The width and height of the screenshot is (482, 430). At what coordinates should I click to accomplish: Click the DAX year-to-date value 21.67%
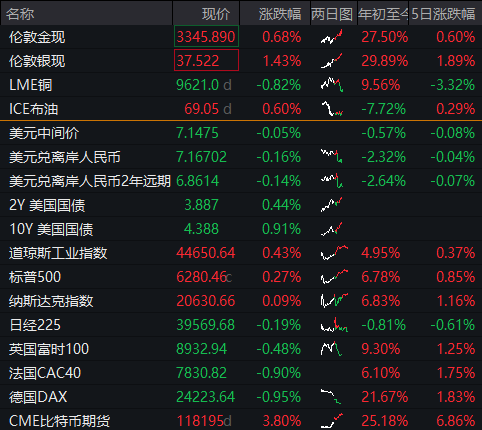(385, 397)
